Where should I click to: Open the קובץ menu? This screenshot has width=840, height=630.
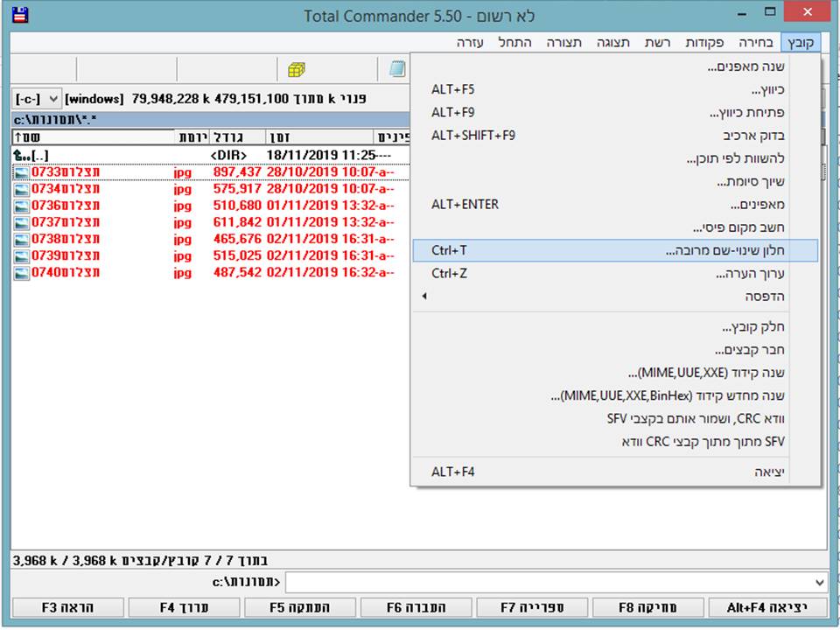(x=801, y=42)
